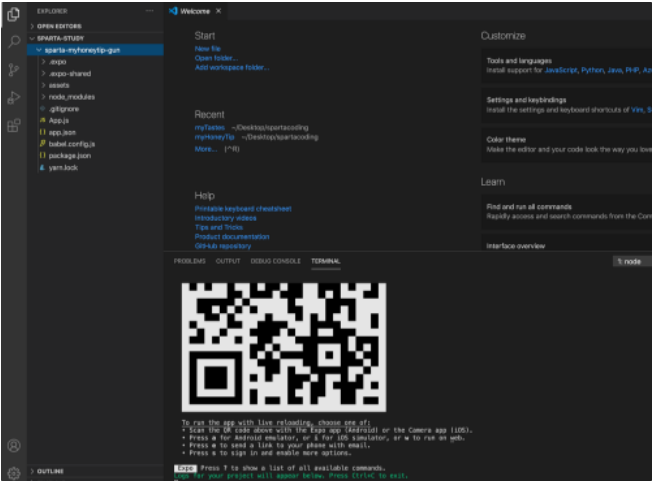Open the Extensions view
This screenshot has width=654, height=483.
14,126
